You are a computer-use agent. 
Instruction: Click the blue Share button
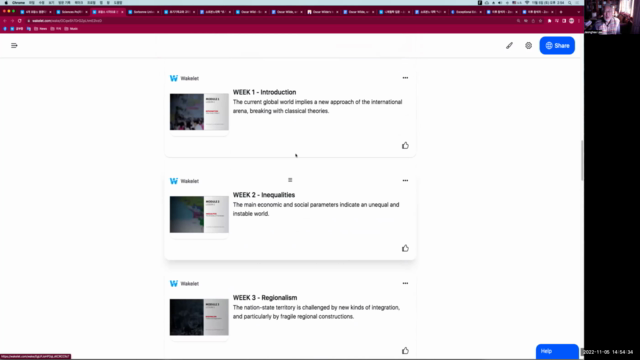point(557,46)
